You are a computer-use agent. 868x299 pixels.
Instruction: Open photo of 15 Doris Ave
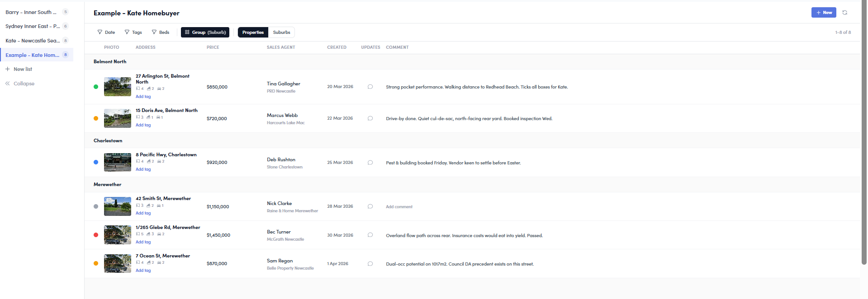tap(118, 118)
